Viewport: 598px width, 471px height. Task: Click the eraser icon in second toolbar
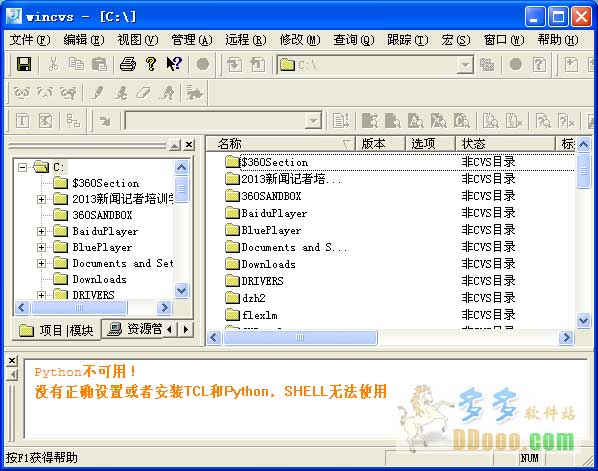tap(144, 92)
